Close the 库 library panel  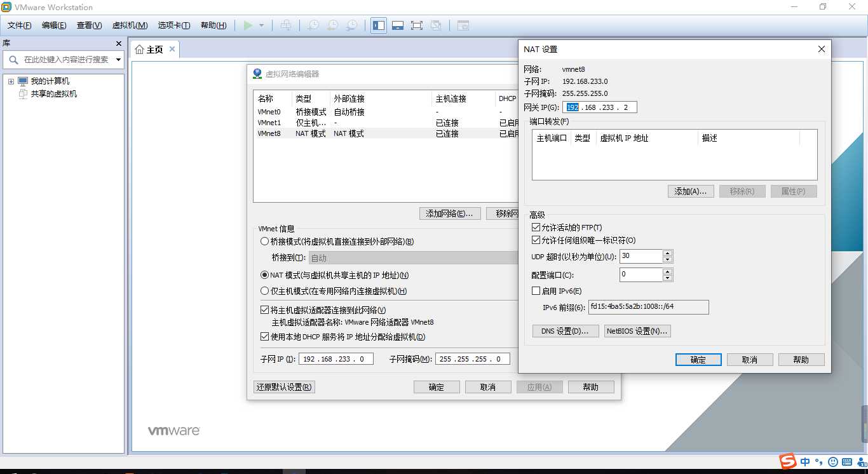pos(118,43)
